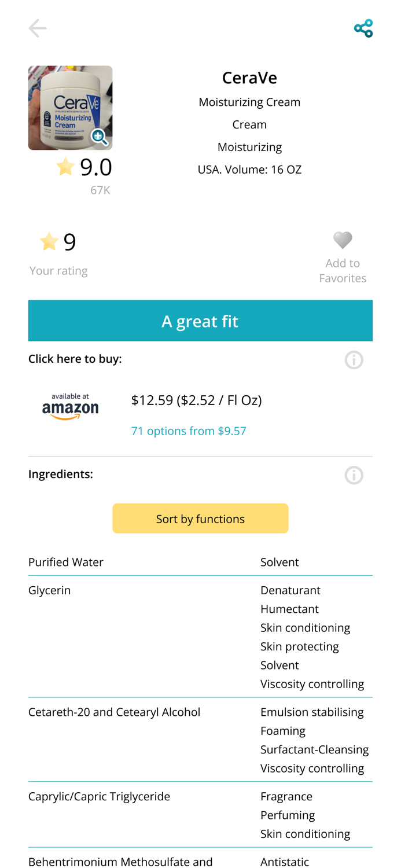Select the Purified Water ingredient row
Viewport: 401px width, 868px height.
pos(66,562)
